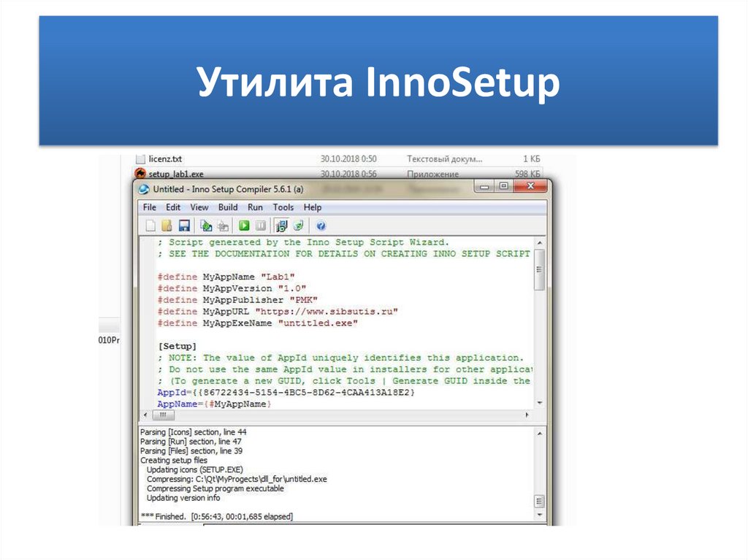Click the '#define MyAppPublisher "PMK"' line
Image resolution: width=748 pixels, height=560 pixels.
tap(237, 299)
